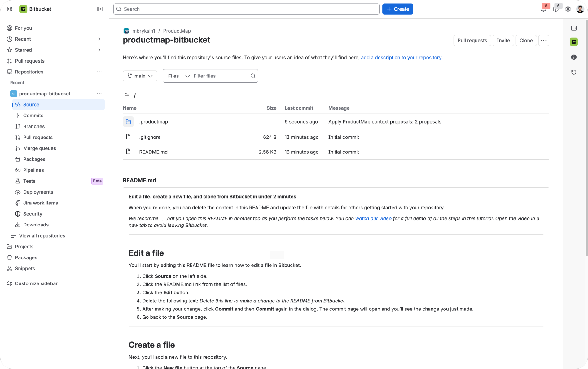Viewport: 588px width, 369px height.
Task: Focus the top Search field
Action: (x=246, y=9)
